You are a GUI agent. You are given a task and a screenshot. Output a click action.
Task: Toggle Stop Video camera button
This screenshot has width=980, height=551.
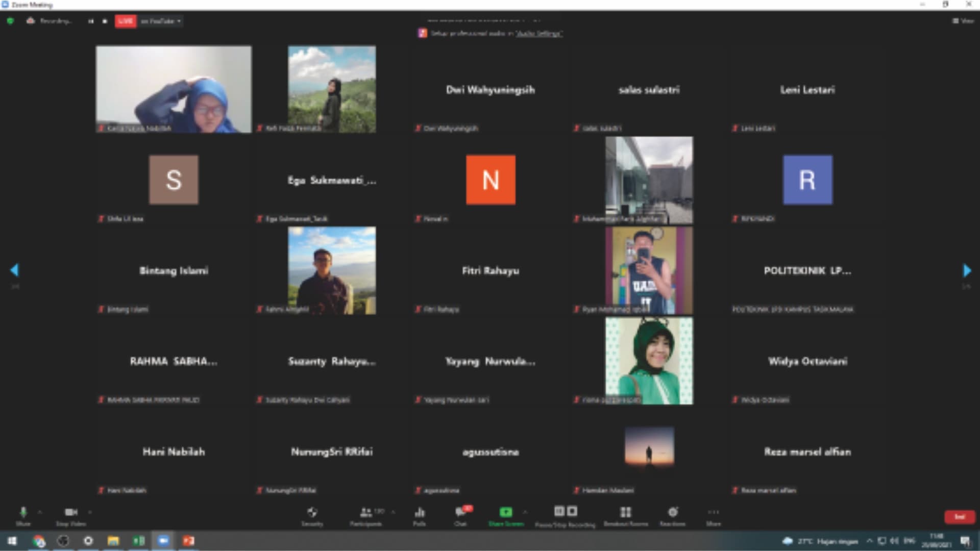coord(70,512)
